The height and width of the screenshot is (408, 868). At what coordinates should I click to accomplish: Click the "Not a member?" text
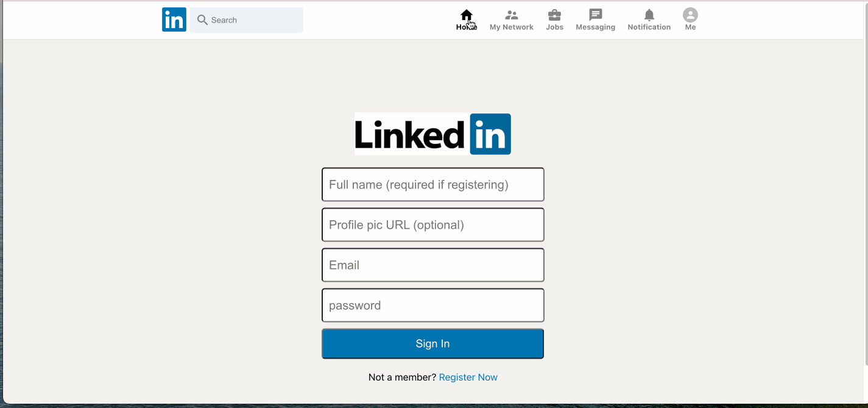[x=403, y=378]
